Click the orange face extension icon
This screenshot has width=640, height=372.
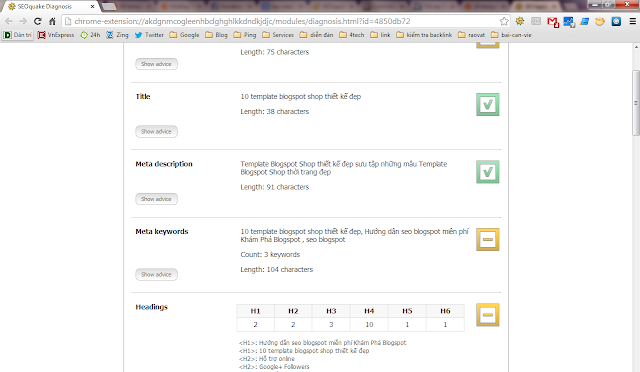pyautogui.click(x=600, y=21)
